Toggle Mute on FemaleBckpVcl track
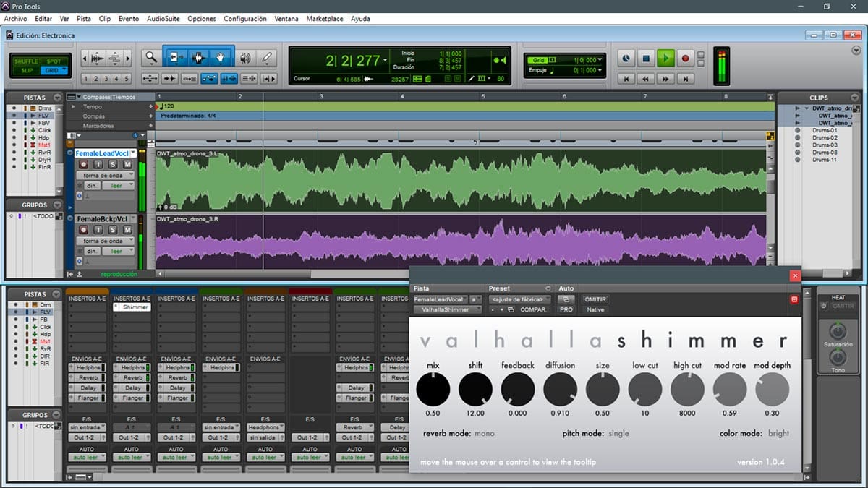This screenshot has height=488, width=868. tap(127, 230)
